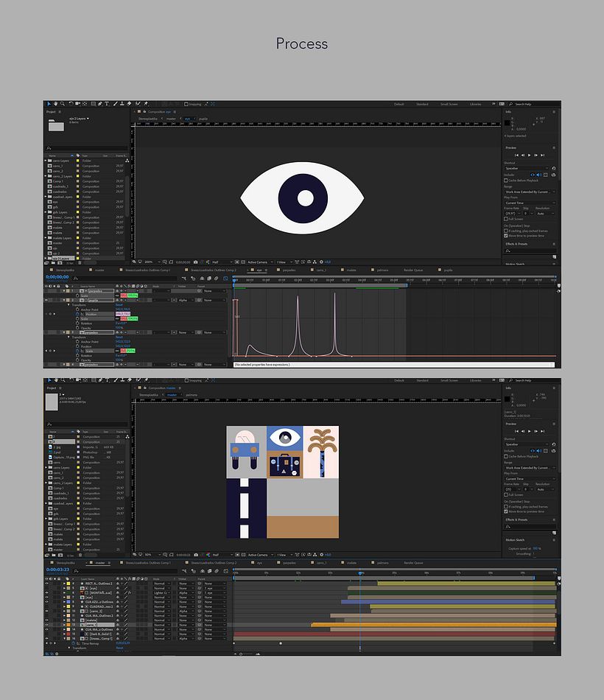Select the Pen tool in lower window
This screenshot has width=604, height=700.
click(x=100, y=380)
